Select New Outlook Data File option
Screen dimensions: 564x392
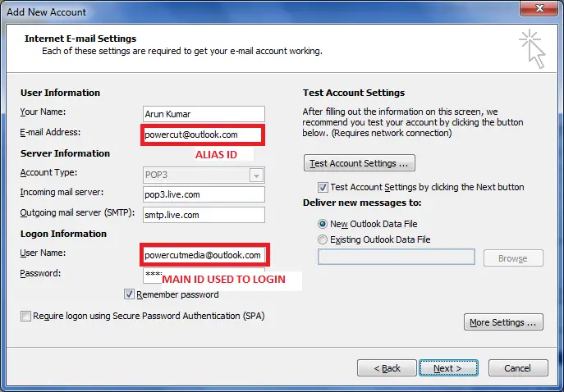(323, 224)
